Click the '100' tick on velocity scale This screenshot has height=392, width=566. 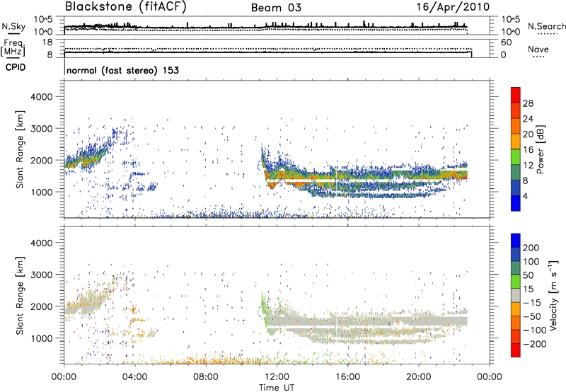click(x=531, y=261)
